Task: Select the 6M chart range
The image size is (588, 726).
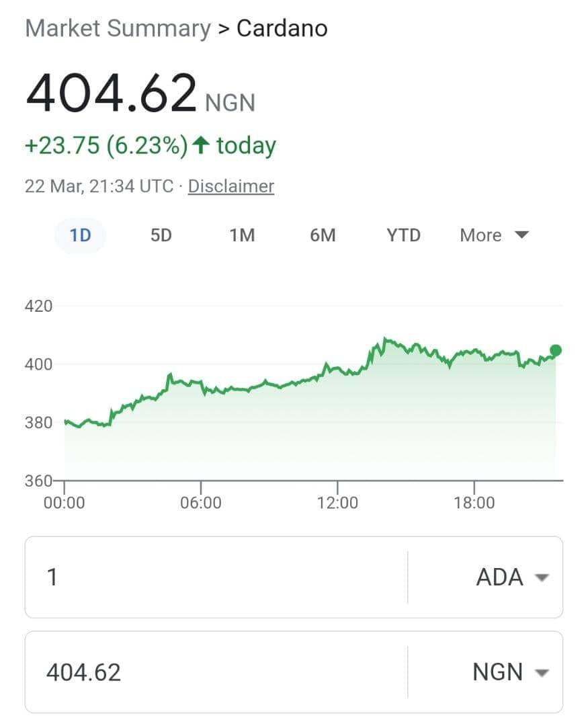Action: click(323, 235)
